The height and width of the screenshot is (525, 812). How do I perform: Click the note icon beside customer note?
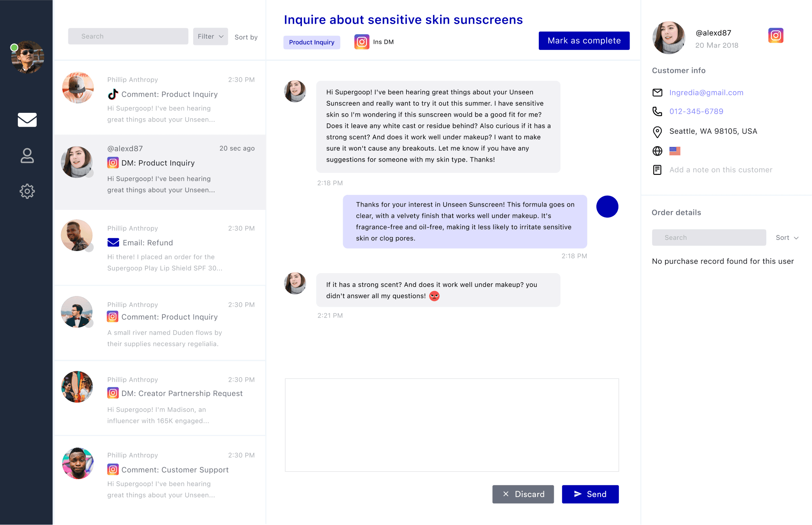[657, 170]
